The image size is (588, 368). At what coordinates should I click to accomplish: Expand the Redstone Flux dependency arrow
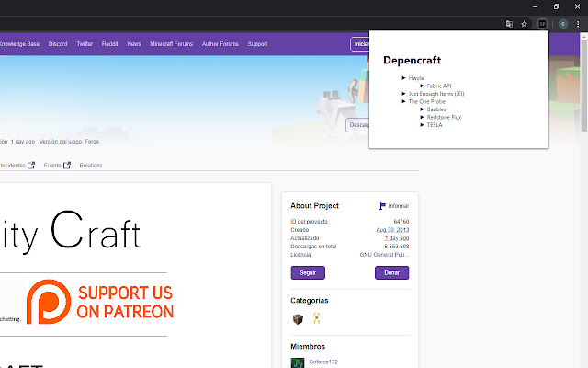coord(422,117)
